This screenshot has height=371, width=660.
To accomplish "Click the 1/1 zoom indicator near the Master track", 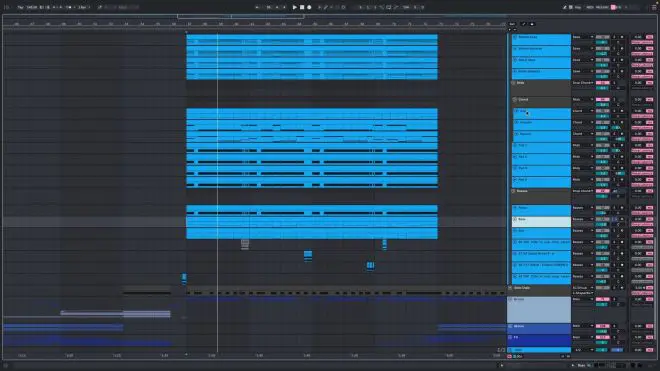I will pos(501,350).
